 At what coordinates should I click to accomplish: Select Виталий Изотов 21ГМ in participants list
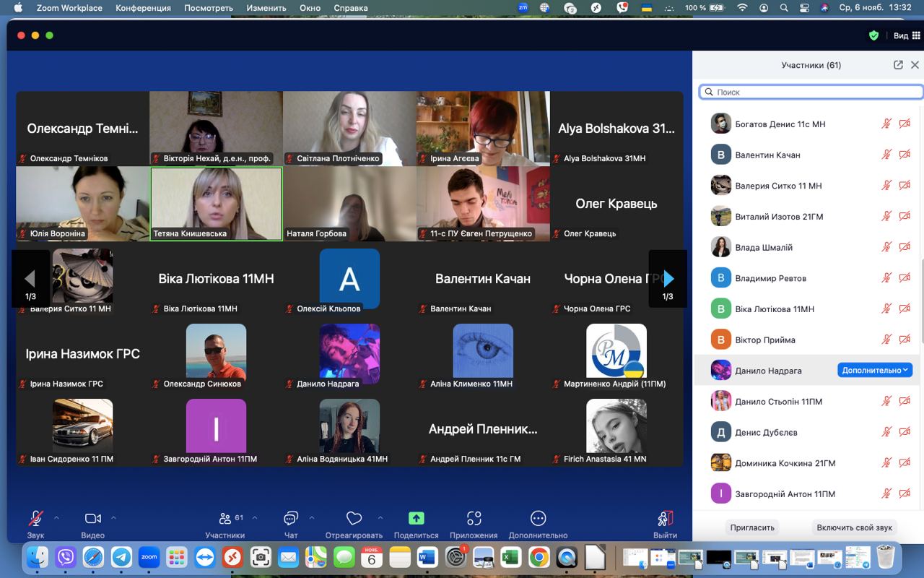click(x=806, y=217)
